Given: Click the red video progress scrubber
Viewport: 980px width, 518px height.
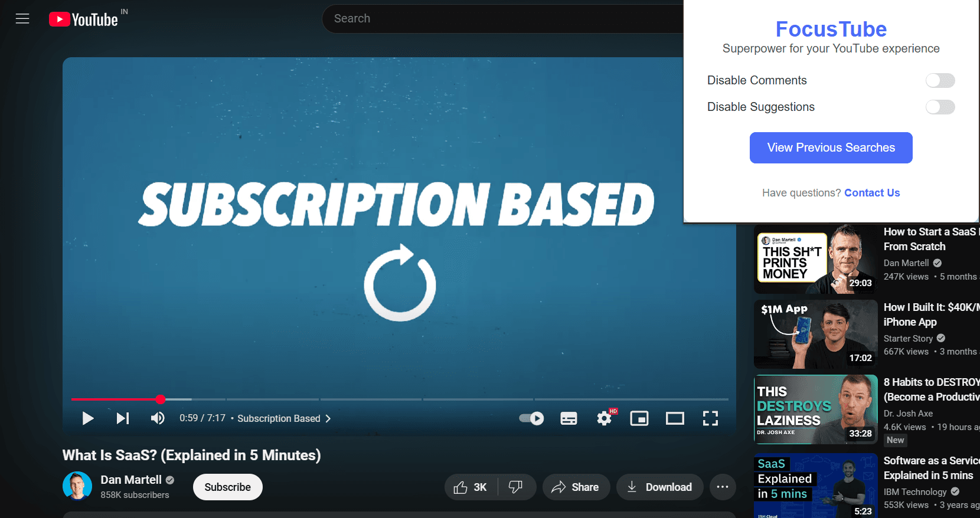Looking at the screenshot, I should click(x=161, y=399).
